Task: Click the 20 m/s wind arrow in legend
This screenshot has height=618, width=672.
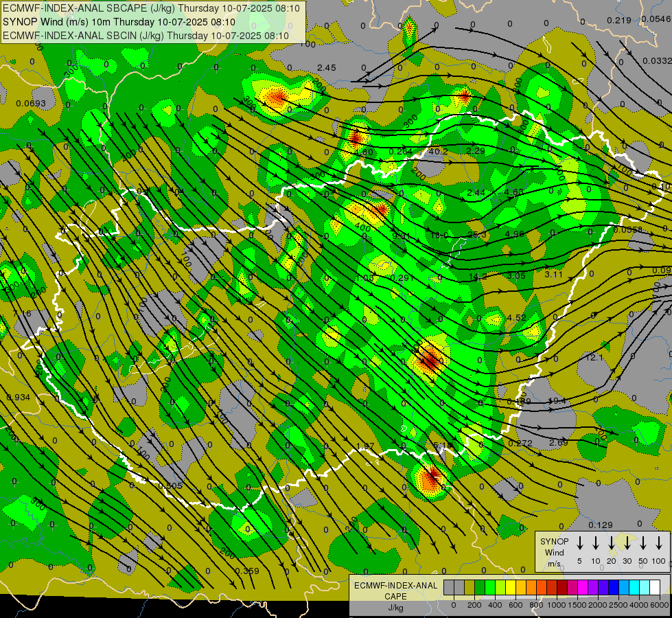Action: (612, 543)
